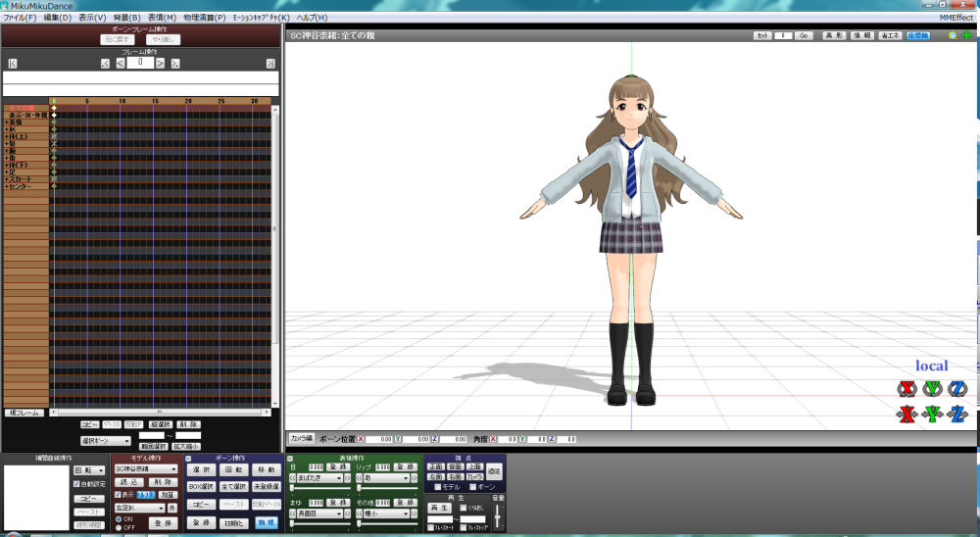Click the green Y move axis icon
The width and height of the screenshot is (980, 537).
point(932,415)
